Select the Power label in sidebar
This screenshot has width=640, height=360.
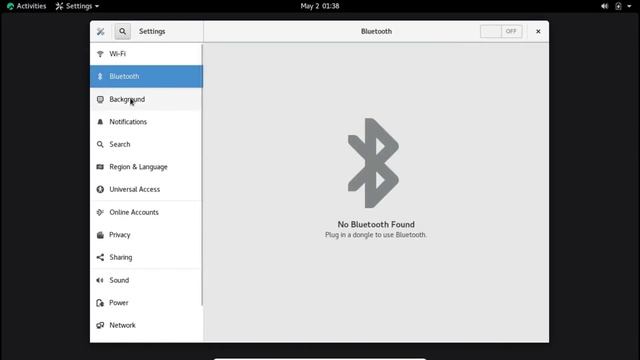(x=119, y=303)
